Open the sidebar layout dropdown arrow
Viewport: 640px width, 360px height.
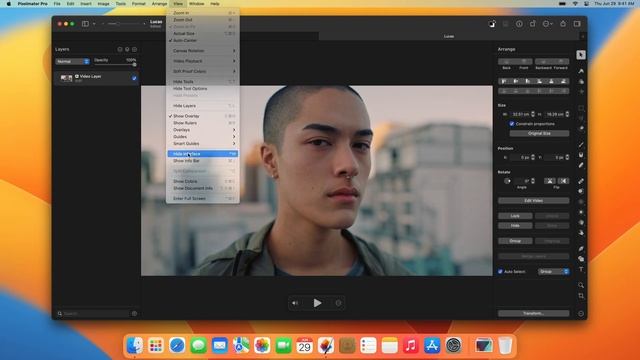[94, 24]
